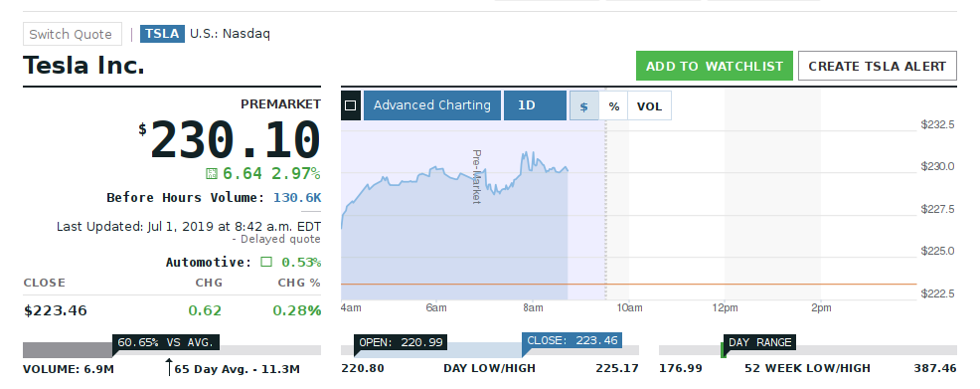Click the Automotive sector label

[208, 262]
